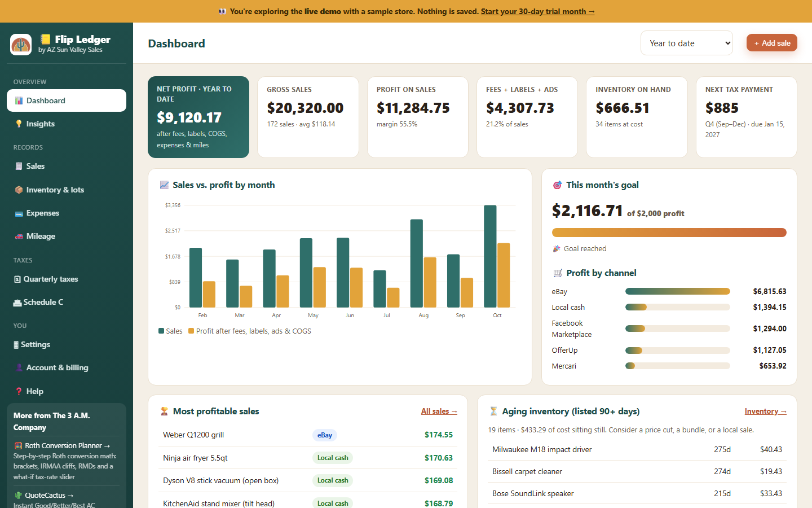Navigate to Quarterly taxes
Image resolution: width=812 pixels, height=508 pixels.
pos(67,279)
